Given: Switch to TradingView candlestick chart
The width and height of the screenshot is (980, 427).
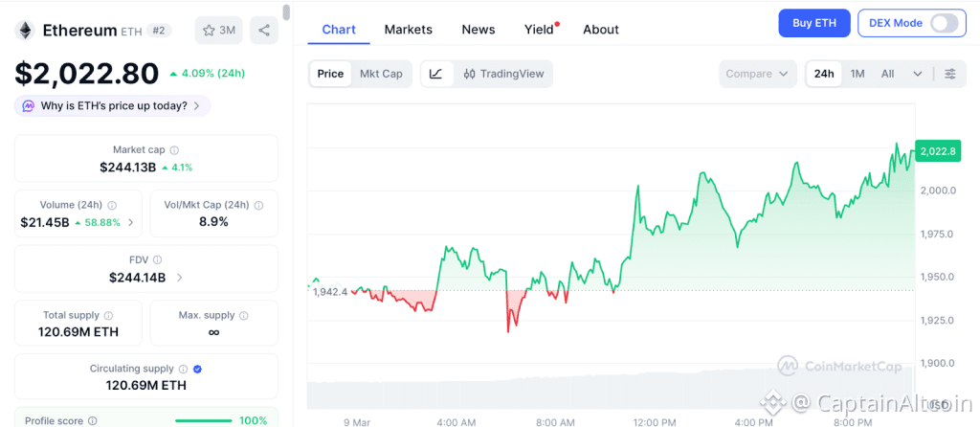Looking at the screenshot, I should [x=501, y=74].
